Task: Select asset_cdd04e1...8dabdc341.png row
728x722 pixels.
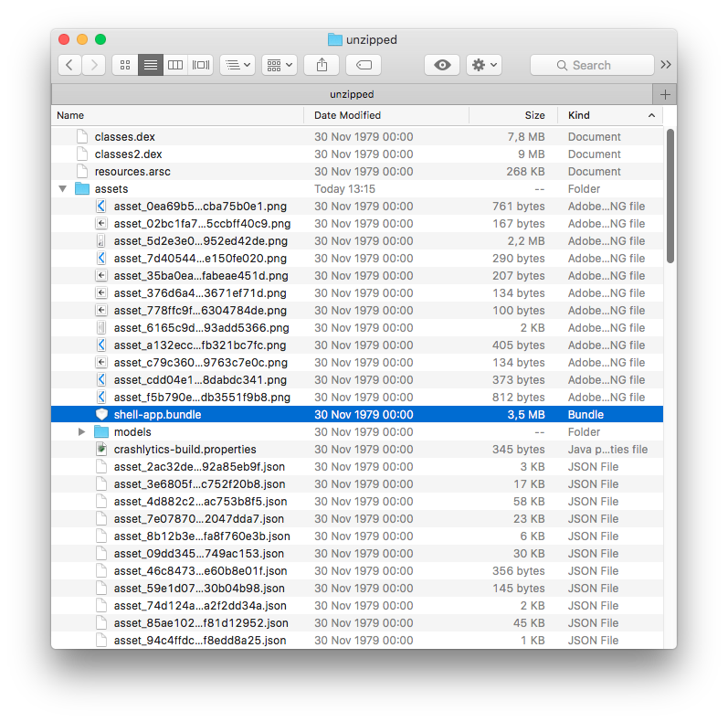Action: 357,380
